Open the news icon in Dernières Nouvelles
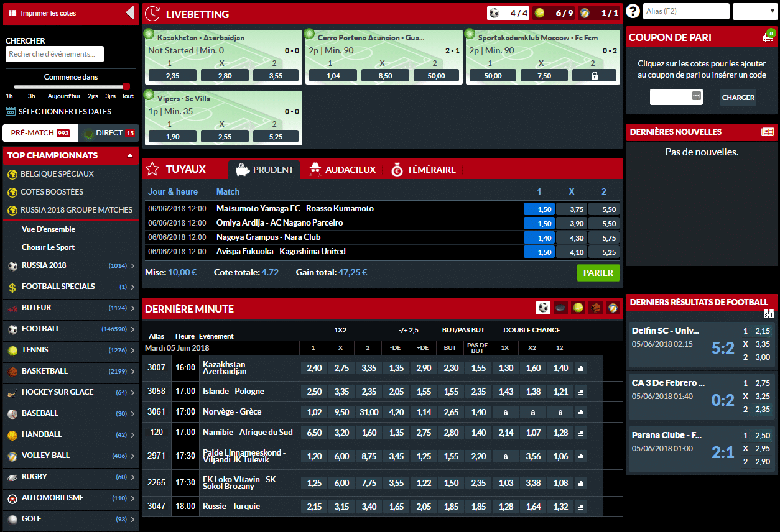 tap(768, 132)
